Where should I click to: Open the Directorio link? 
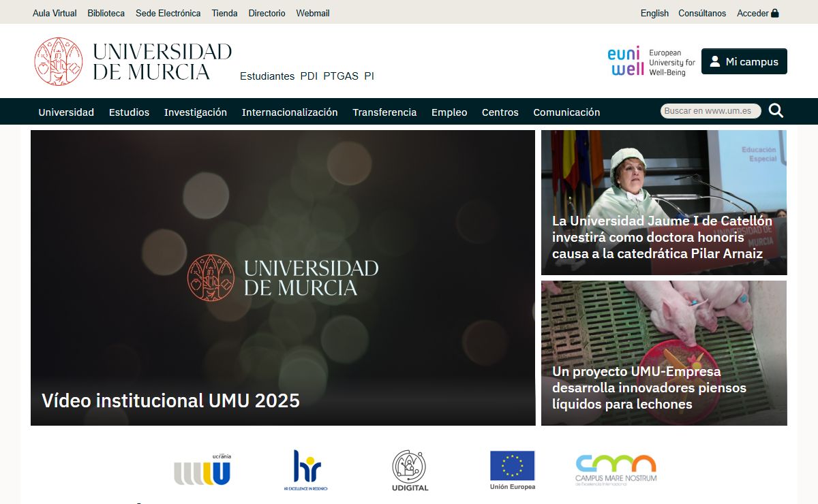[267, 13]
